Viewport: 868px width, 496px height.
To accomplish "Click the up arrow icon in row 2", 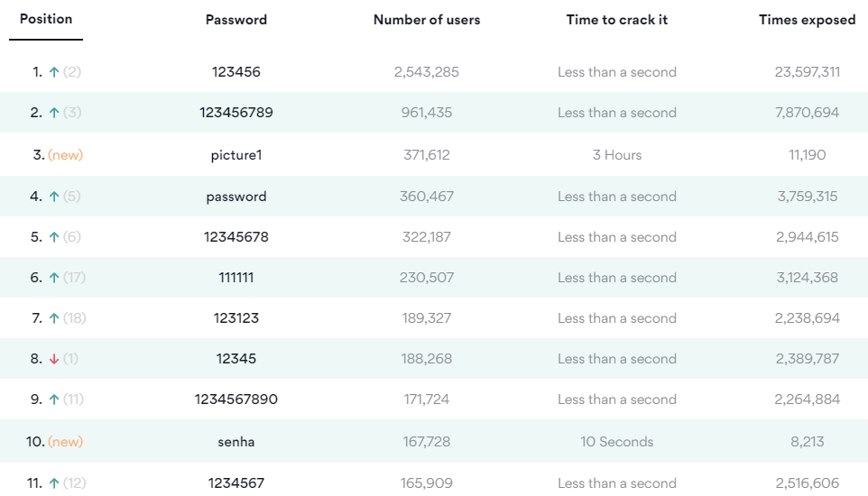I will pos(54,113).
